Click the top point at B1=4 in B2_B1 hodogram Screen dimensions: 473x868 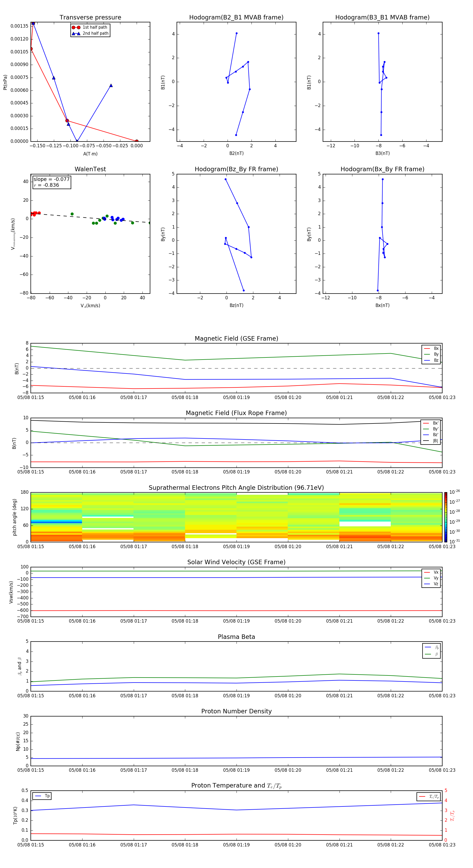[x=237, y=33]
